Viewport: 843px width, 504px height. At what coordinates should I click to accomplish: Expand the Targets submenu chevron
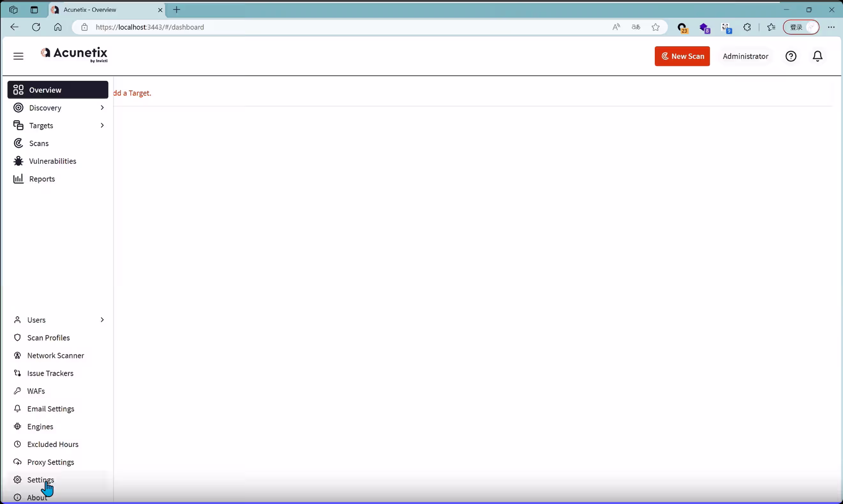pos(102,125)
